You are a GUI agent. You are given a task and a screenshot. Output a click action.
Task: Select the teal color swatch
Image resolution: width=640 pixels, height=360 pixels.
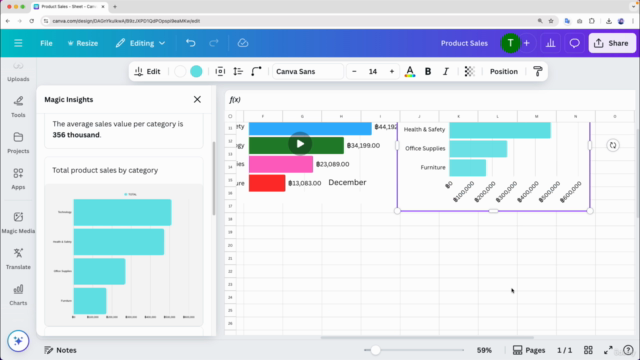196,71
